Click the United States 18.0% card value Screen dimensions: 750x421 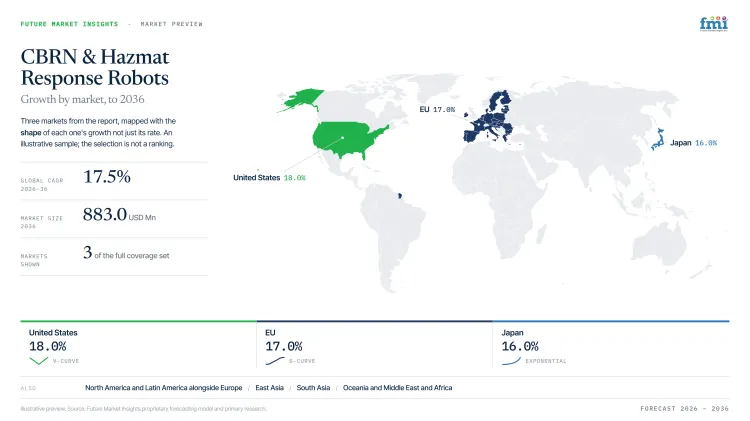pyautogui.click(x=47, y=346)
